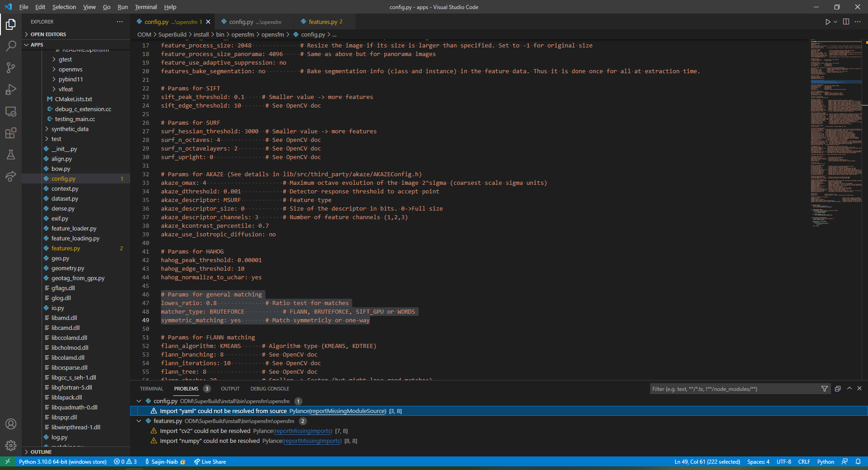Open the Extensions view

click(11, 133)
